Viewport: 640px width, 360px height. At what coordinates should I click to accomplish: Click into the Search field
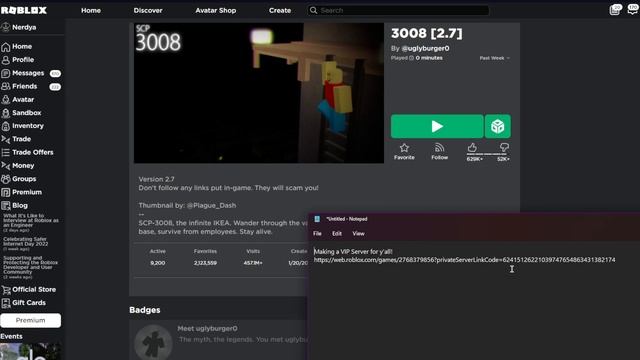pos(398,10)
